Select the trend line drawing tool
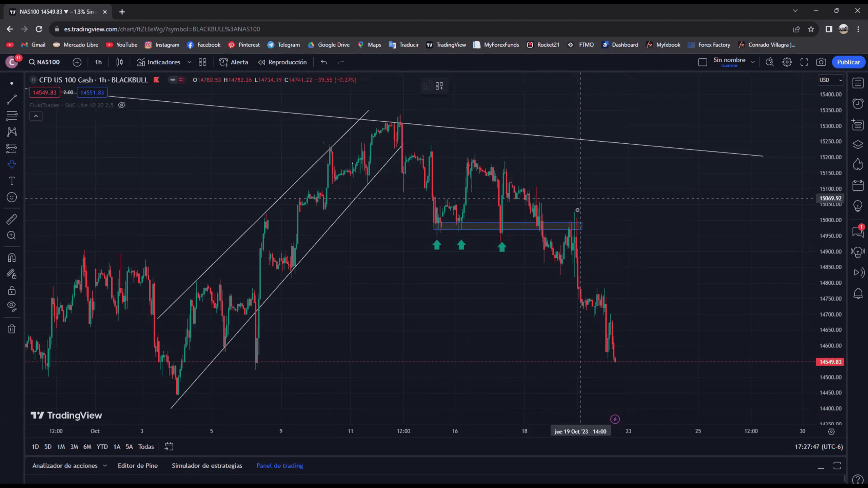The width and height of the screenshot is (868, 488). coord(12,99)
